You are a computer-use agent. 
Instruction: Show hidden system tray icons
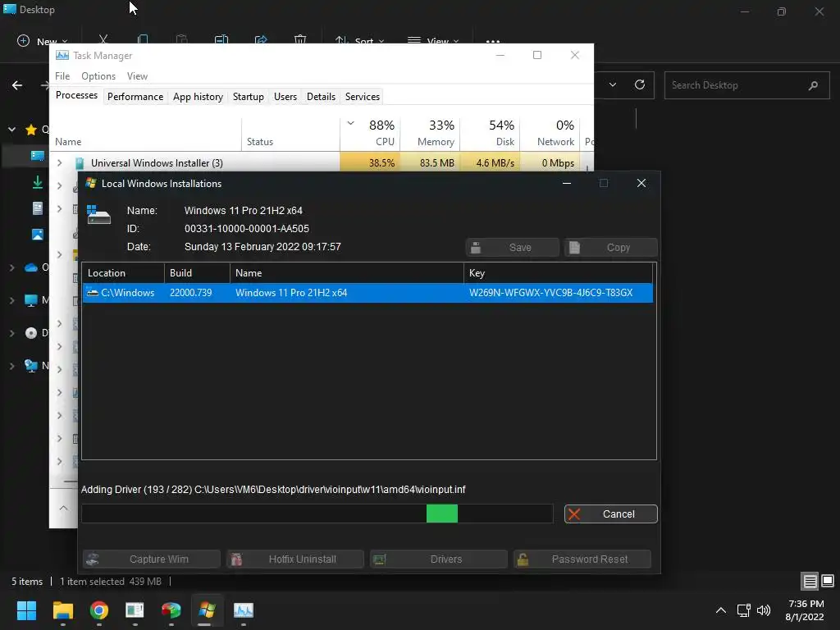point(721,610)
